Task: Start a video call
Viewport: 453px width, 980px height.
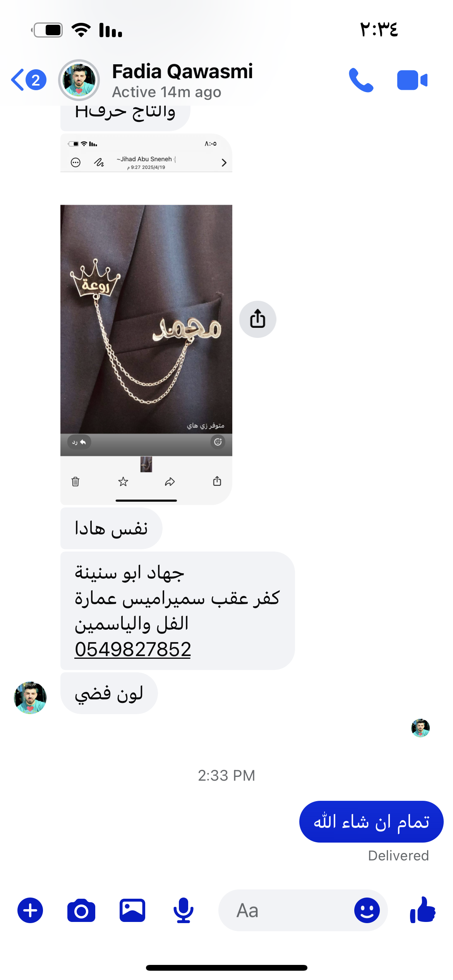Action: 412,80
